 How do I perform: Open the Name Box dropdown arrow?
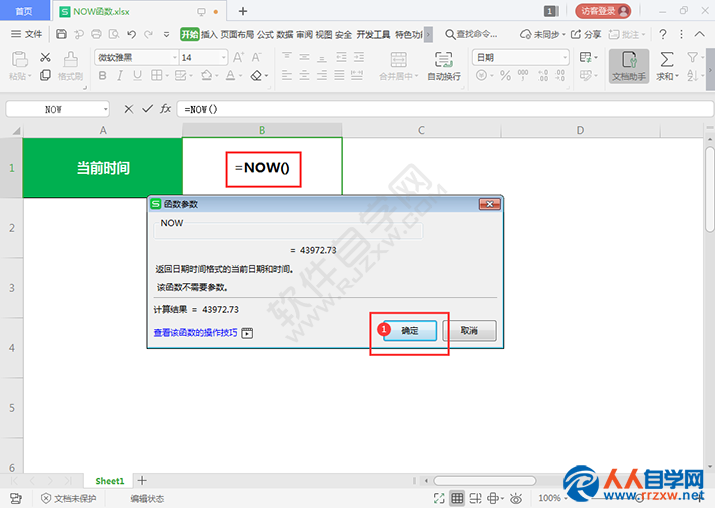tap(105, 109)
